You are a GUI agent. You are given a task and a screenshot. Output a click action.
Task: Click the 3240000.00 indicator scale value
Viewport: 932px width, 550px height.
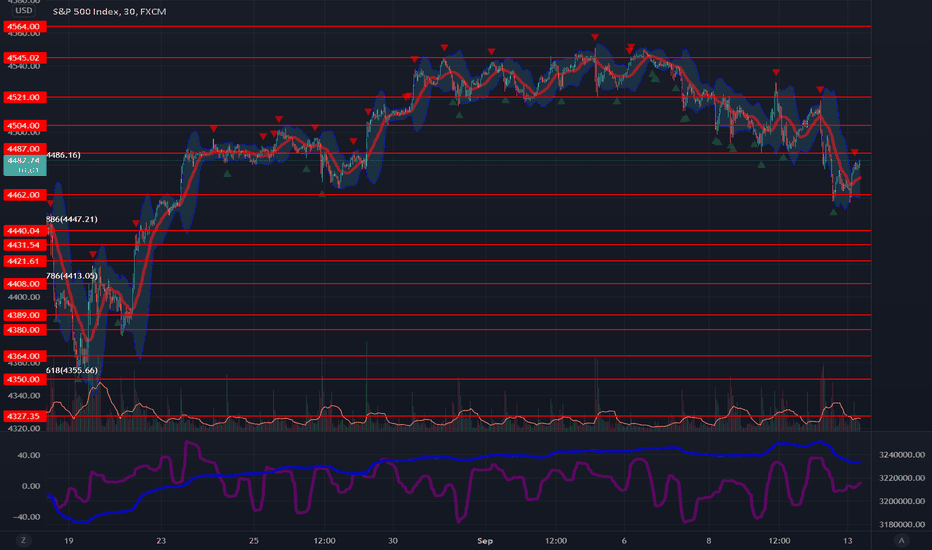pyautogui.click(x=902, y=454)
